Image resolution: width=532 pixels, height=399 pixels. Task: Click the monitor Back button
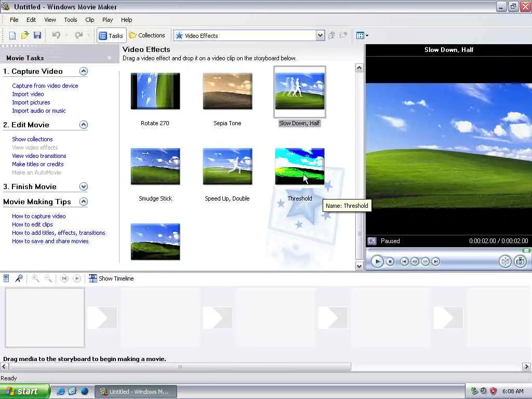(404, 262)
